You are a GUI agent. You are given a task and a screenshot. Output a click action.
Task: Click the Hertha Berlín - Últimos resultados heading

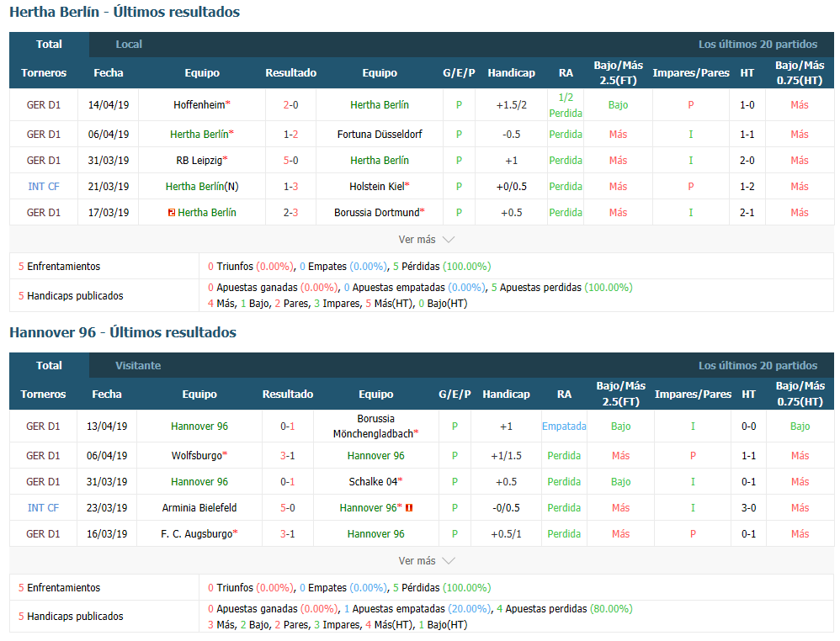click(x=125, y=12)
